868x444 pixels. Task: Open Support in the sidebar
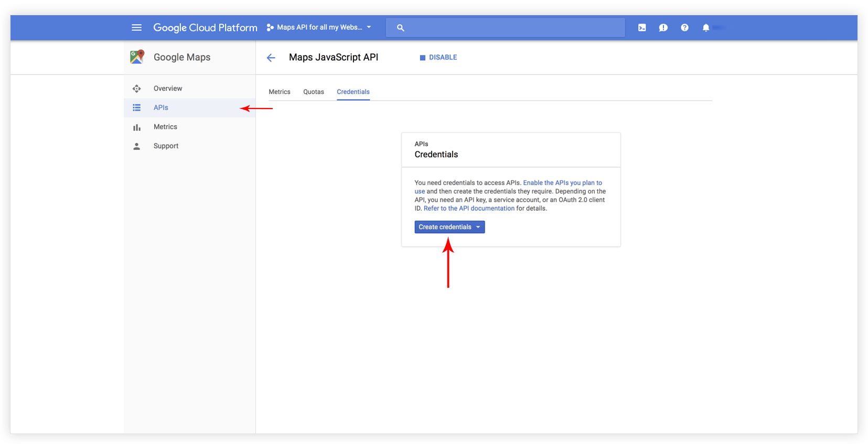coord(166,146)
